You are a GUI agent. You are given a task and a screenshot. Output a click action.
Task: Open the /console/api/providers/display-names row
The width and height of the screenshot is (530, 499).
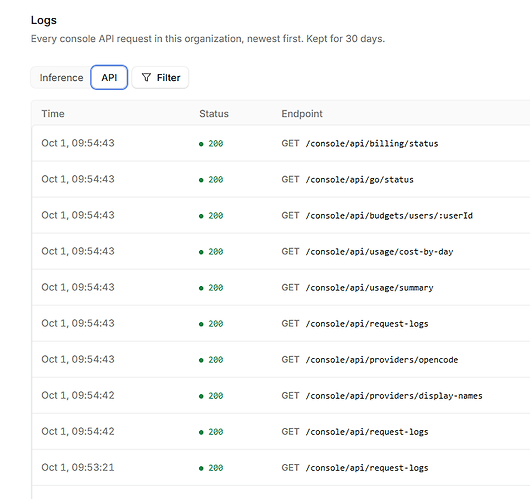tap(281, 396)
